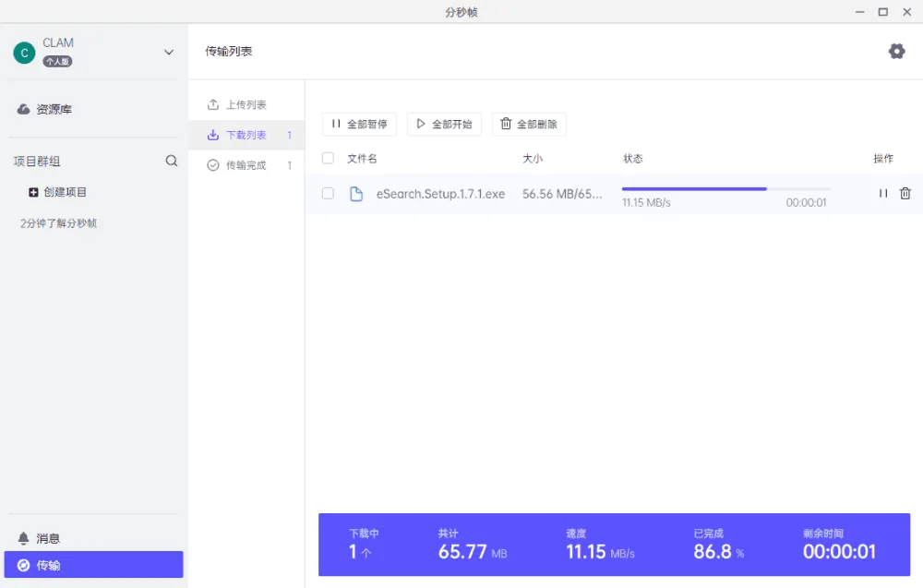Click the plus icon to 创建项目
The height and width of the screenshot is (588, 923).
click(x=32, y=191)
